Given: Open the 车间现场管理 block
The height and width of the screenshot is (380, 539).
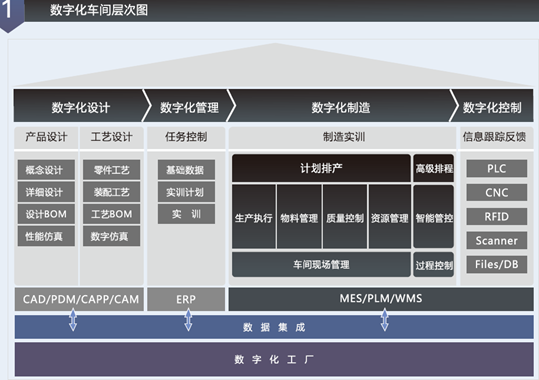Looking at the screenshot, I should click(x=321, y=264).
